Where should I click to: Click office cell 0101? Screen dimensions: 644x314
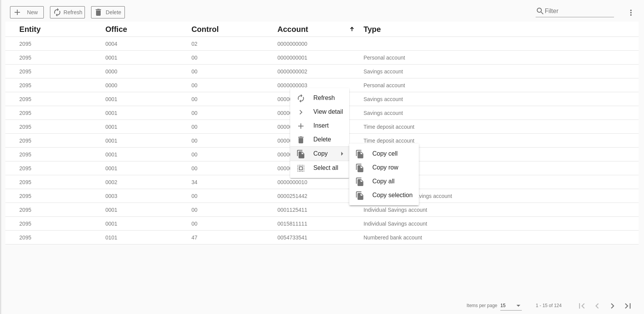click(111, 238)
